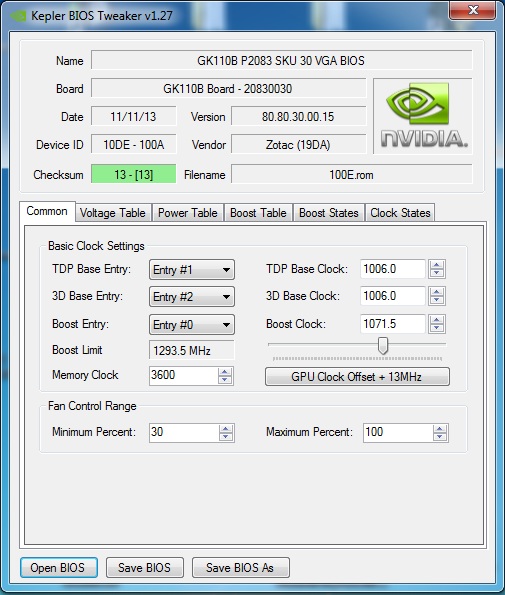The height and width of the screenshot is (595, 505).
Task: Click the Date value 11/11/13
Action: pos(134,116)
